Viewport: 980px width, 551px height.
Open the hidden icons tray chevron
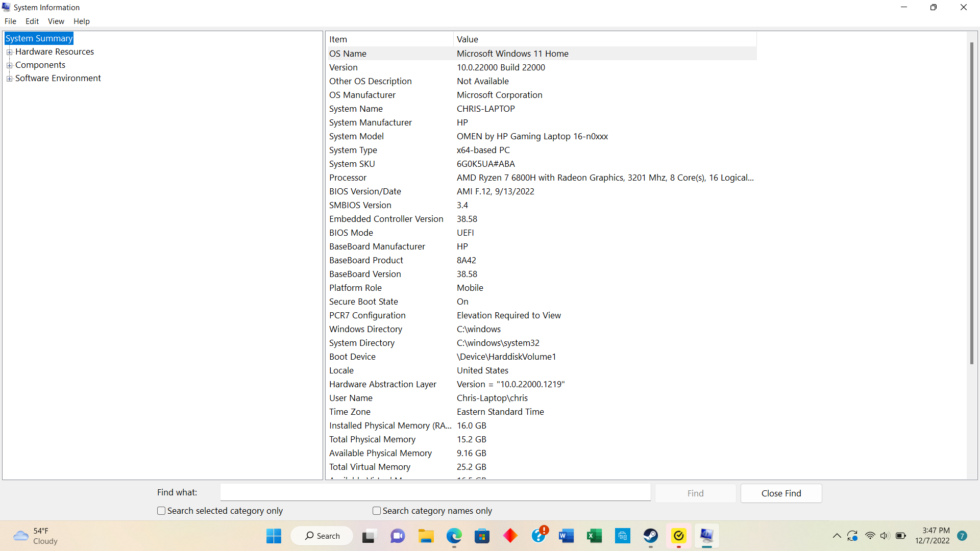[837, 536]
